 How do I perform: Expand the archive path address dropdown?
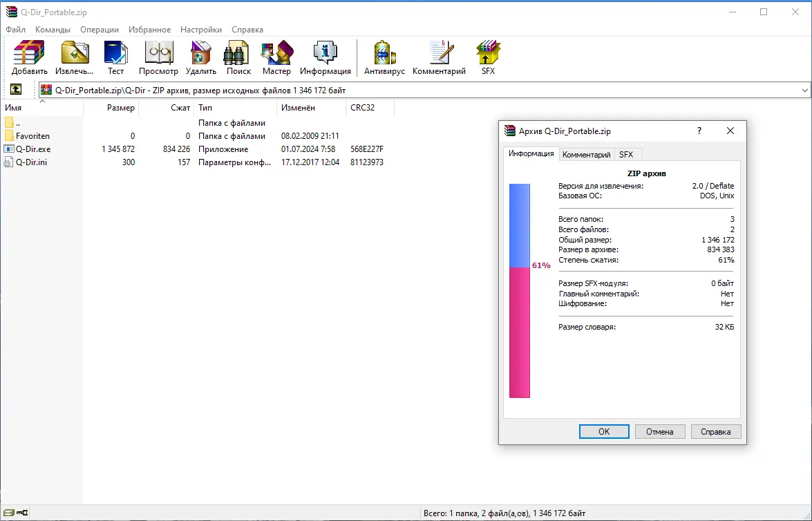[805, 90]
